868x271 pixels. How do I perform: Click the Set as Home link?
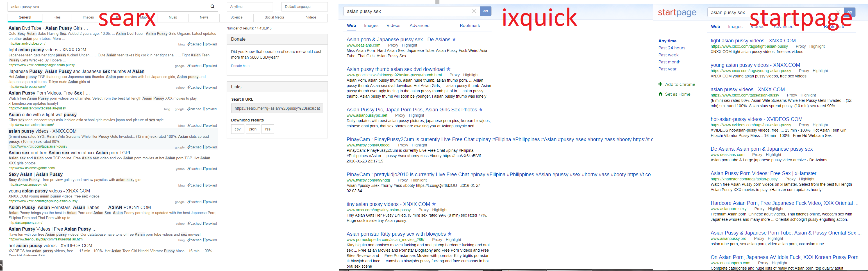678,94
